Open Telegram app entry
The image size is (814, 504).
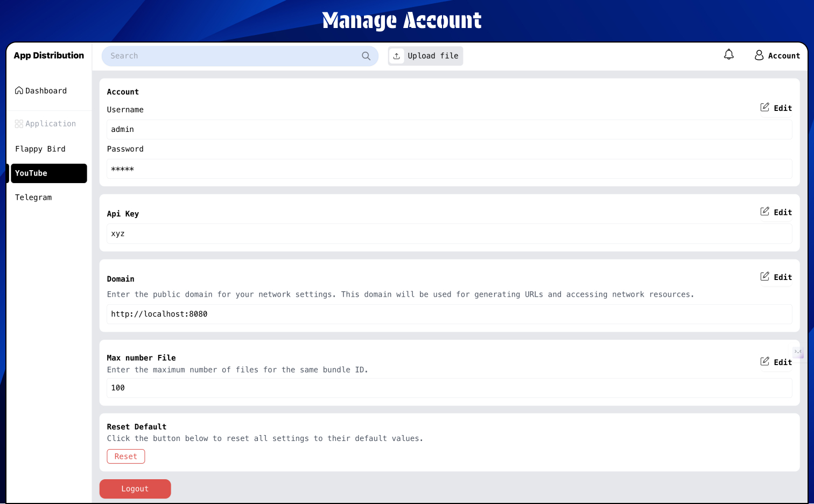click(33, 198)
